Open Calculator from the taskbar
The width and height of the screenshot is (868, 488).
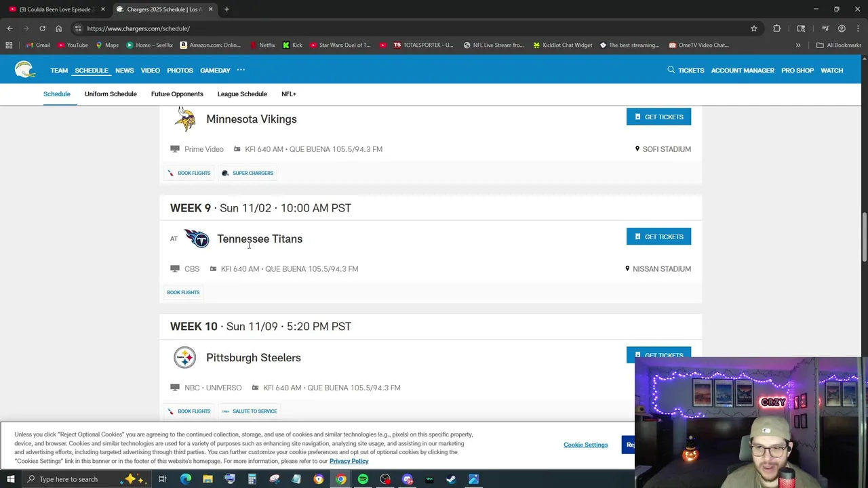(252, 479)
